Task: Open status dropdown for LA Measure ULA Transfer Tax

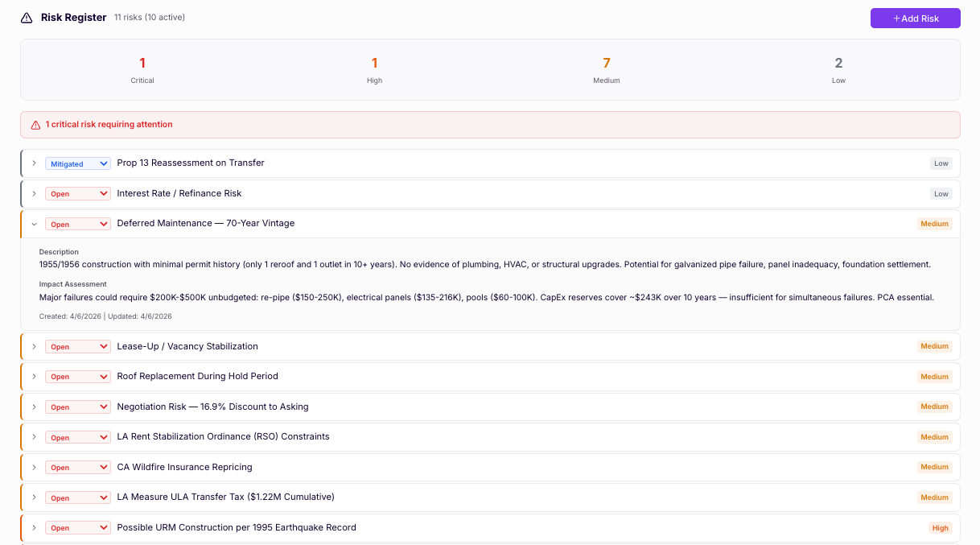Action: pyautogui.click(x=77, y=498)
